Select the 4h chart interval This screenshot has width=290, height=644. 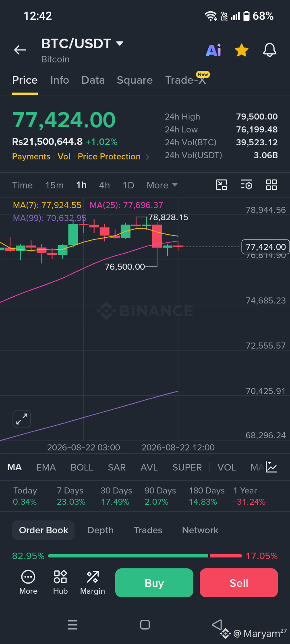(104, 185)
